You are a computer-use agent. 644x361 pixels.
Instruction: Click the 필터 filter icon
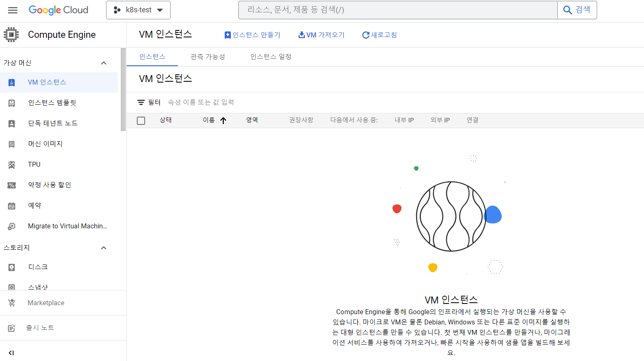[141, 102]
